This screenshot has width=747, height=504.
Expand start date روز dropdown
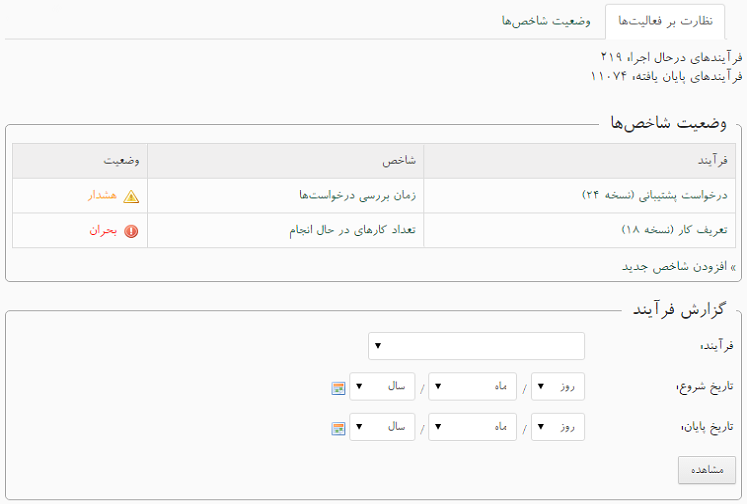point(558,386)
